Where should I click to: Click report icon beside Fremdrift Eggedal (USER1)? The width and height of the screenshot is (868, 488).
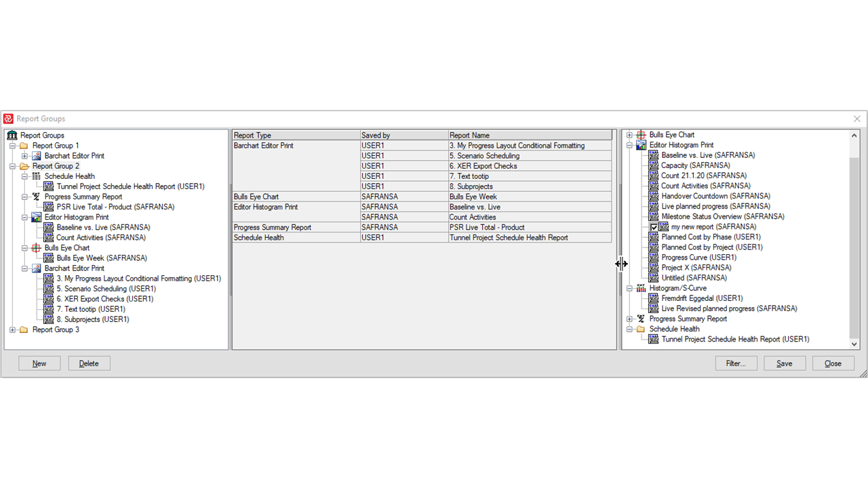(x=654, y=298)
